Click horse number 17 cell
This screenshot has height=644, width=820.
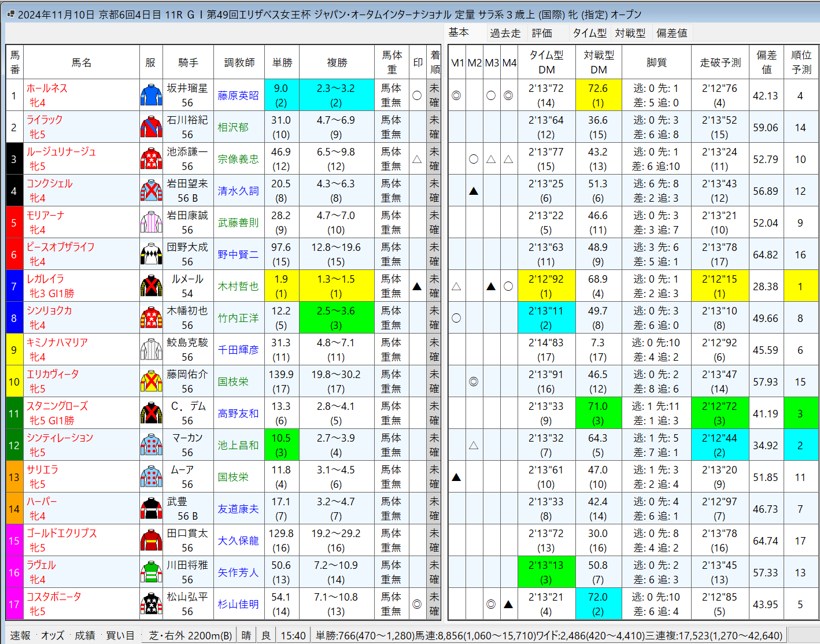coord(14,604)
